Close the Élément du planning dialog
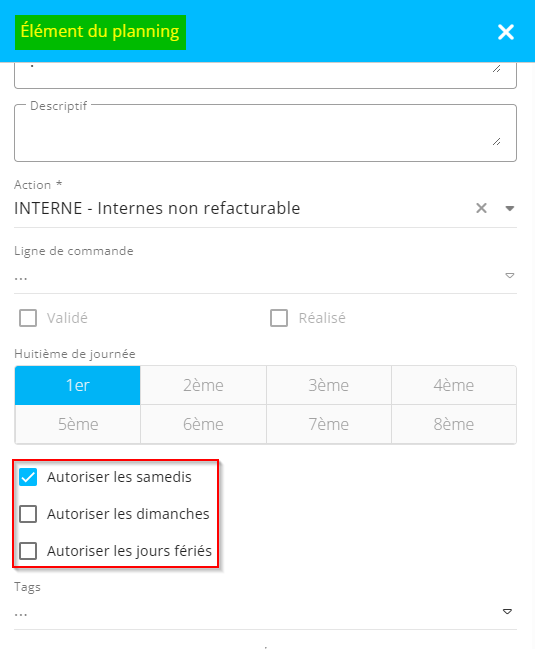The image size is (535, 649). (x=506, y=32)
